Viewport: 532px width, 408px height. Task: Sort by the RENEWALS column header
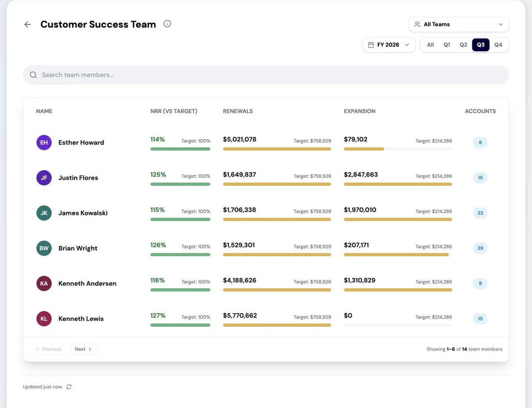[238, 111]
